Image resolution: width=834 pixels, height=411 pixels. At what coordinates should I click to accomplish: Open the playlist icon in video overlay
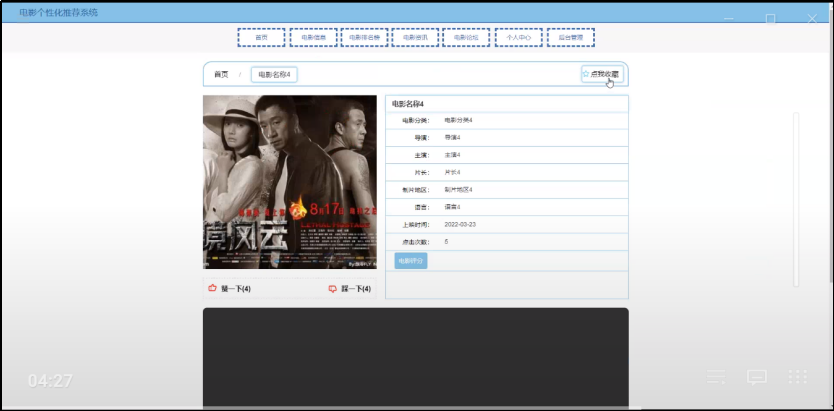715,376
